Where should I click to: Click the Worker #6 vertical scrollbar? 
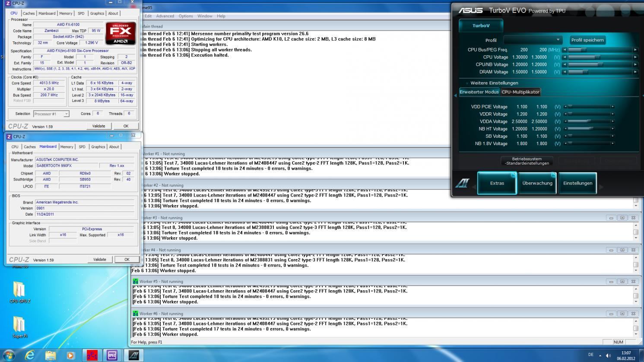(x=635, y=328)
